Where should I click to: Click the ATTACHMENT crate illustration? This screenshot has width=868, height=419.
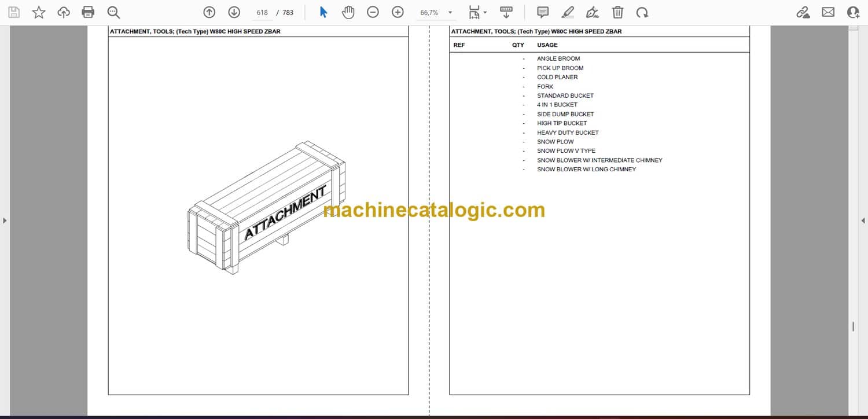266,207
